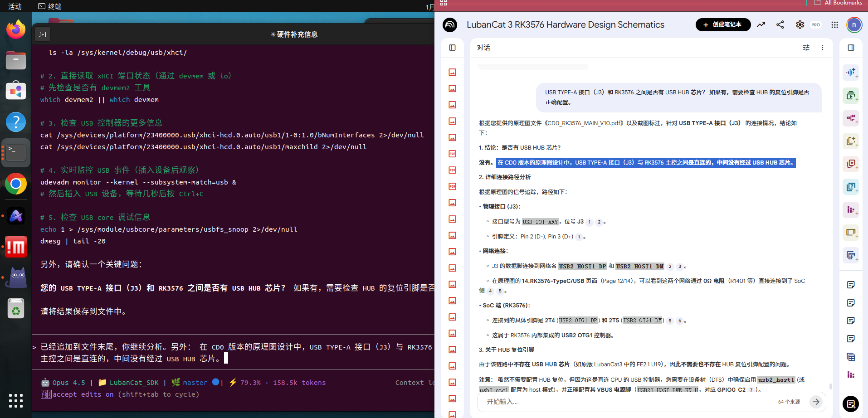This screenshot has height=418, width=868.
Task: Click the dmesg | tail -20 line
Action: pyautogui.click(x=73, y=241)
